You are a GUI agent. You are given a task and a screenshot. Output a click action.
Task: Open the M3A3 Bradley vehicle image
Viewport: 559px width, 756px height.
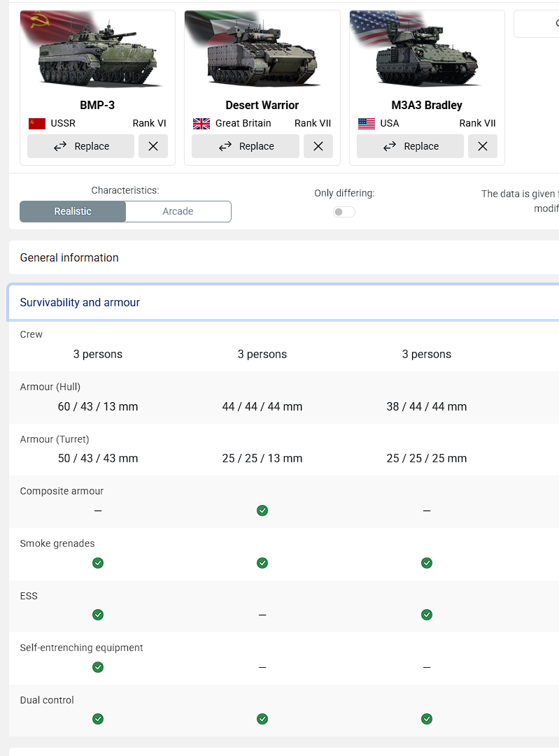427,53
